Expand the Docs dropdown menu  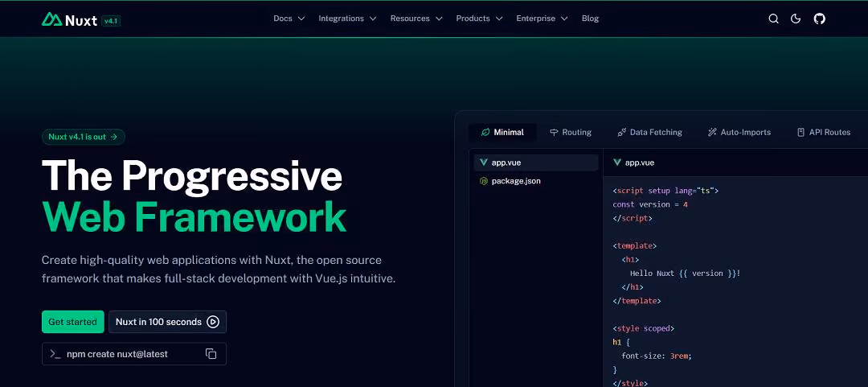pos(289,19)
